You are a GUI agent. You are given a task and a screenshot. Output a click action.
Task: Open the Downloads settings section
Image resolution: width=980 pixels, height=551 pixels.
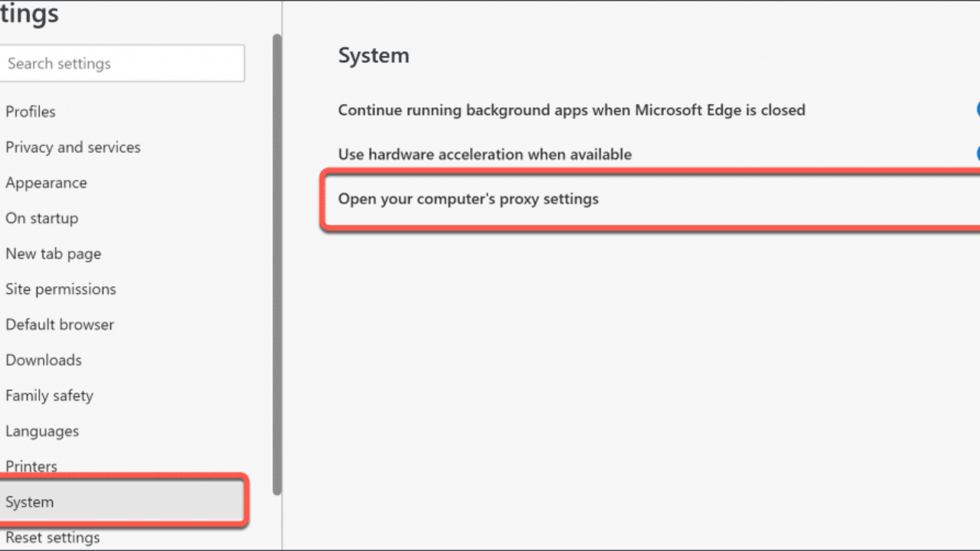pos(44,360)
